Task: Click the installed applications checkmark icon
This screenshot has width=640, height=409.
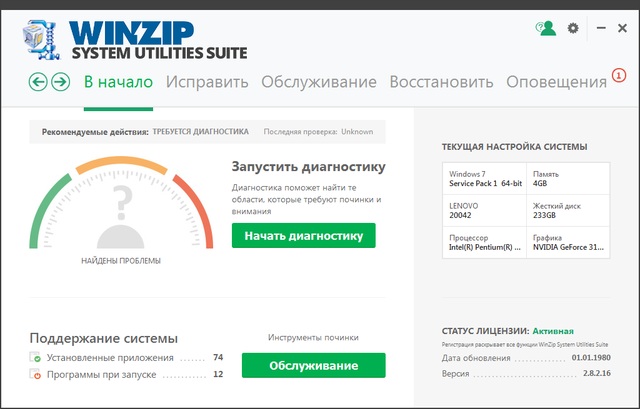Action: pyautogui.click(x=36, y=358)
